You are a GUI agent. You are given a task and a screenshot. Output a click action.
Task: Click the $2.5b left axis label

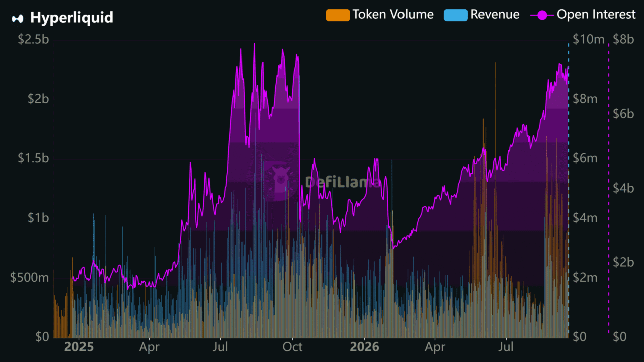pyautogui.click(x=33, y=39)
